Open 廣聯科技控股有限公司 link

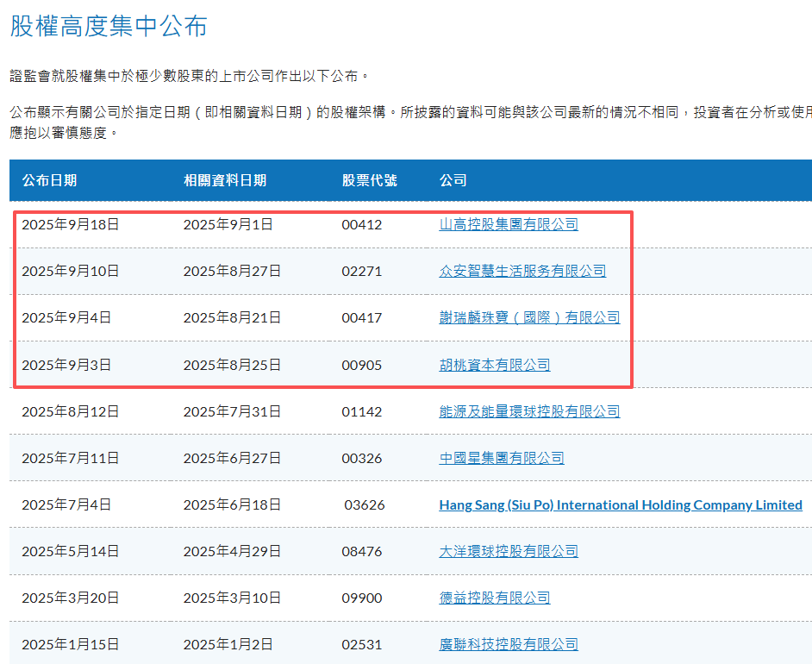pyautogui.click(x=509, y=645)
